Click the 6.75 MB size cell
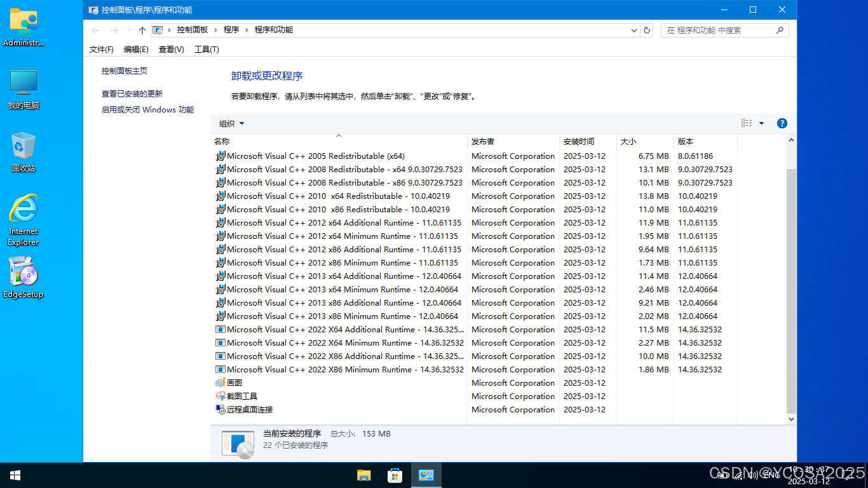Image resolution: width=868 pixels, height=488 pixels. point(654,156)
